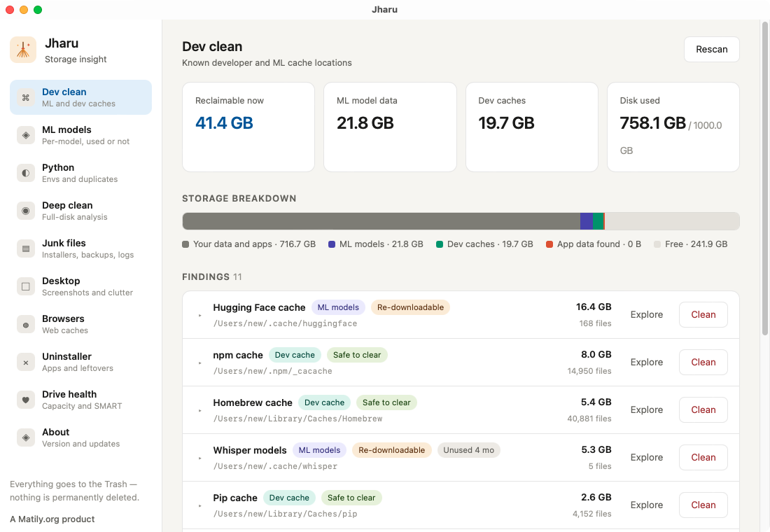Click the ML models tag on Hugging Face
The image size is (770, 532).
[338, 307]
